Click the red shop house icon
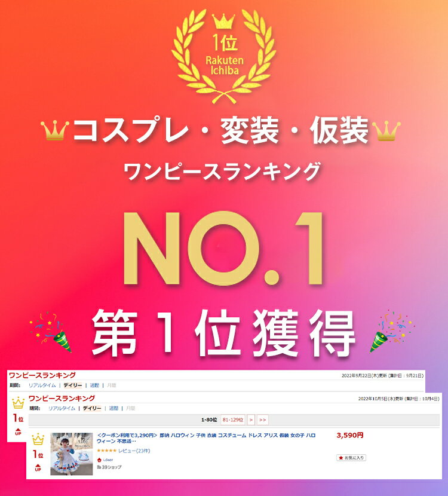 coord(99,460)
